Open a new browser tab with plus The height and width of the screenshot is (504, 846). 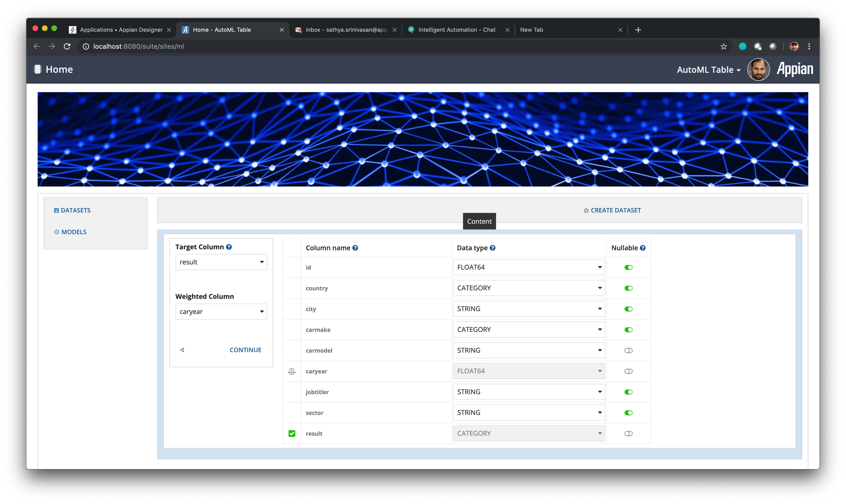tap(638, 30)
